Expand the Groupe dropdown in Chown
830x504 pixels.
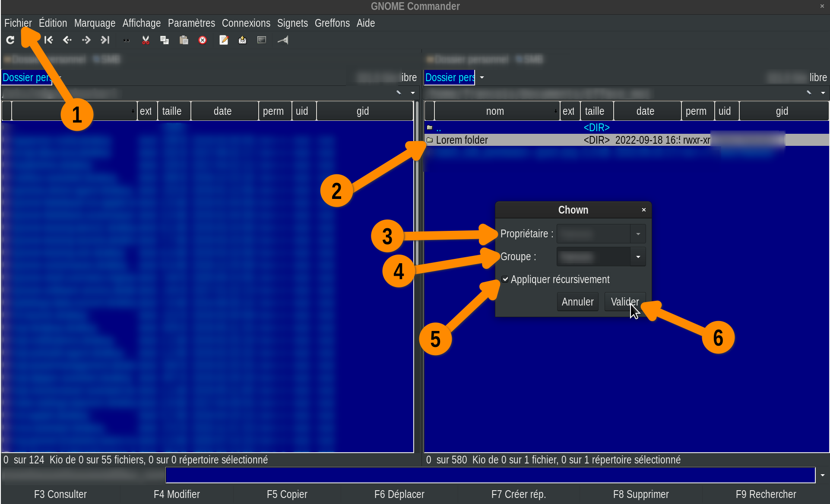point(638,257)
